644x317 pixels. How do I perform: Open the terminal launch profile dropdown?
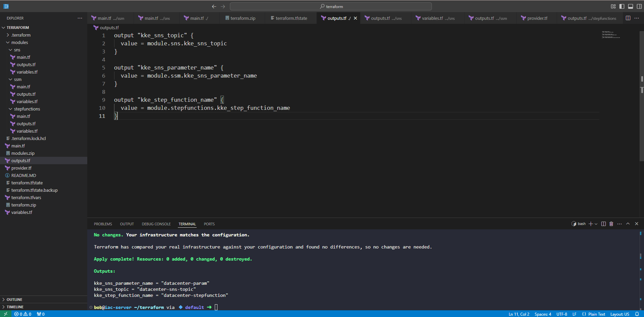pos(596,224)
